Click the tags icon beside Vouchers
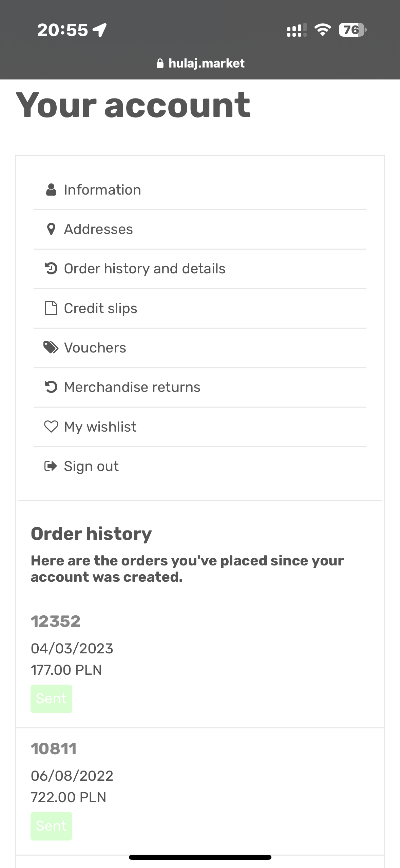Viewport: 400px width, 868px height. pos(51,347)
